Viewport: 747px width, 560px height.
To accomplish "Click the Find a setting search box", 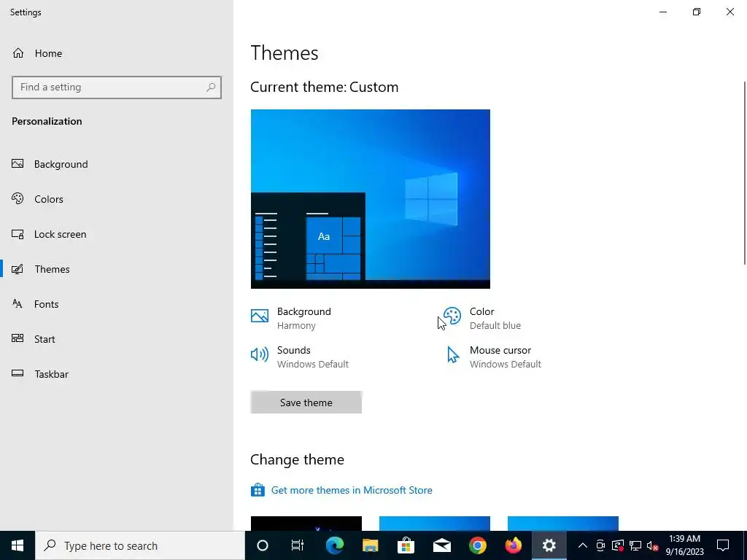I will (x=117, y=87).
